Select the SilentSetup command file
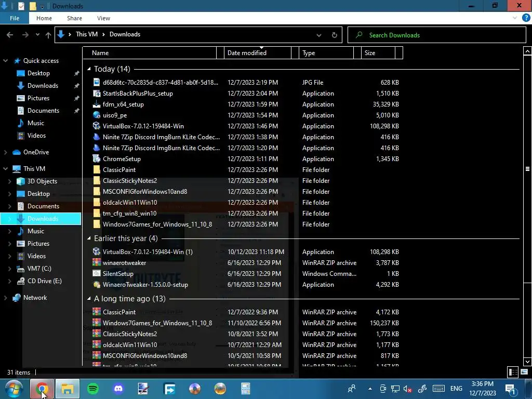 [x=118, y=273]
